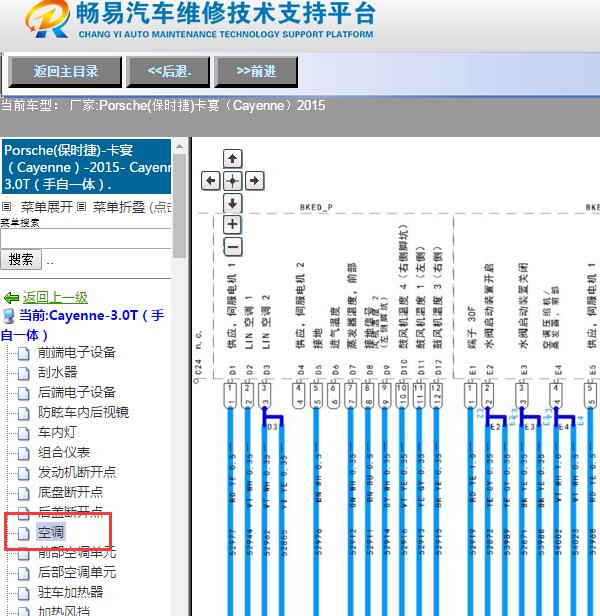Viewport: 600px width, 616px height.
Task: Click the document icon beside 刮水器
Action: click(x=24, y=373)
